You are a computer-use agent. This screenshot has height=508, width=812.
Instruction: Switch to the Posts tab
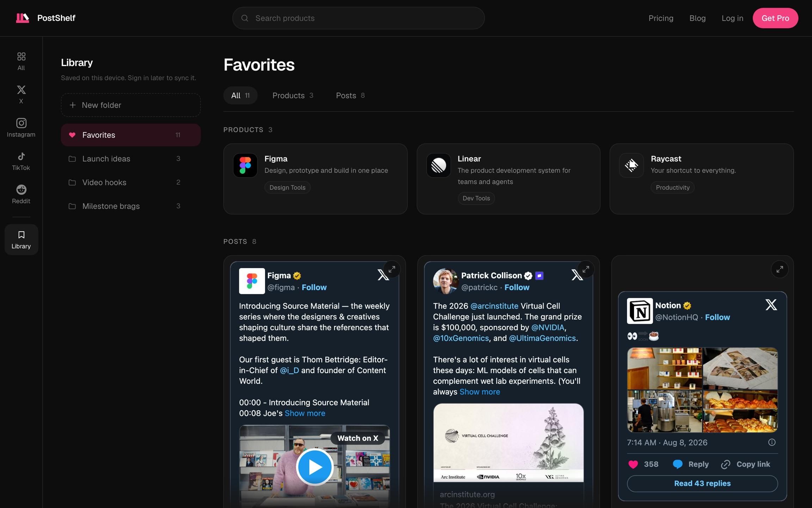(x=350, y=96)
